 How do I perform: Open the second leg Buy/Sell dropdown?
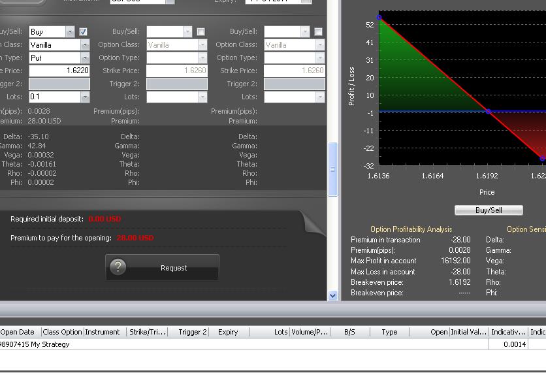[187, 32]
